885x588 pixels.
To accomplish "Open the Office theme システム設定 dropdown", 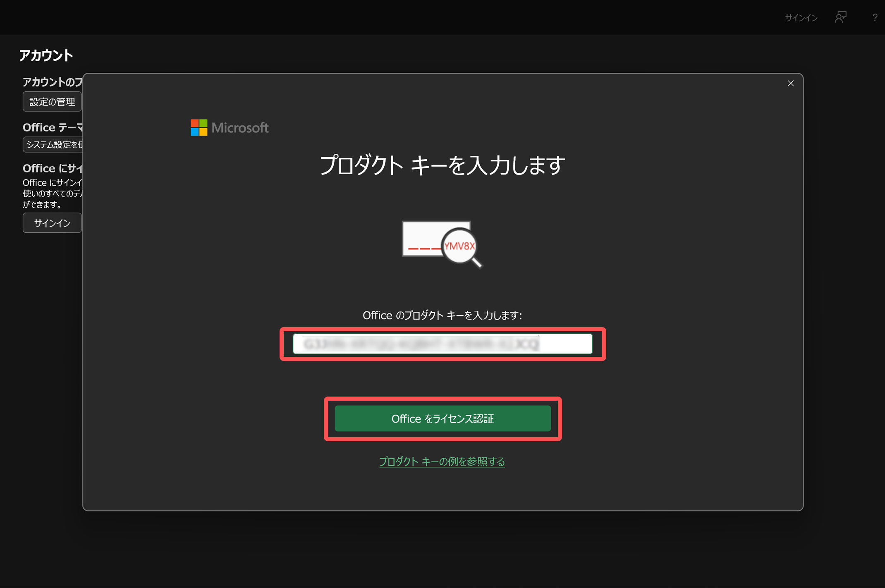I will (54, 145).
